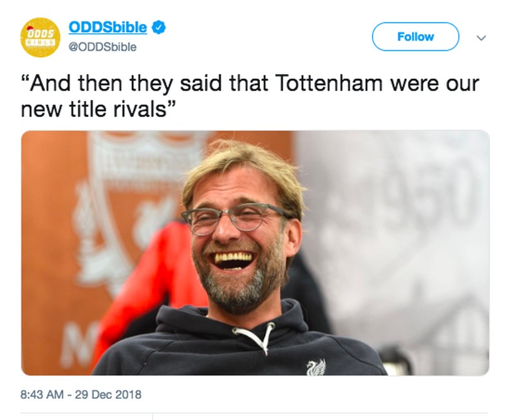Open the tweet timestamp 8:43 AM link
The height and width of the screenshot is (420, 515).
click(x=42, y=394)
